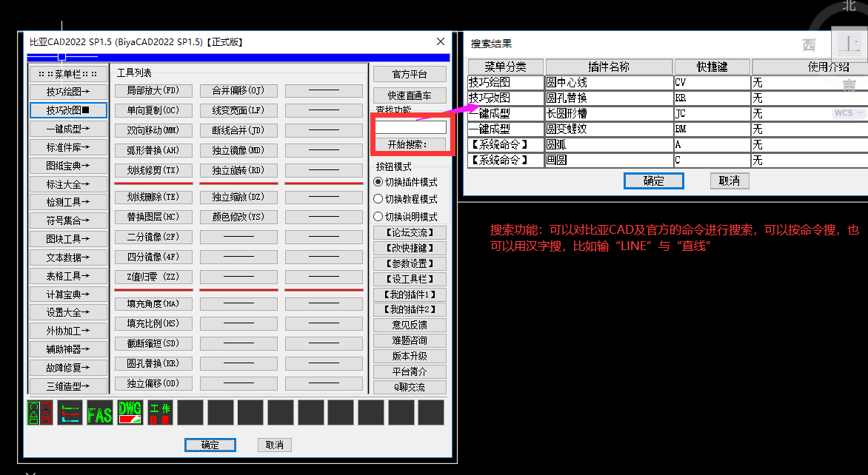Image resolution: width=868 pixels, height=475 pixels.
Task: Open the 三维造型 menu category
Action: (67, 386)
